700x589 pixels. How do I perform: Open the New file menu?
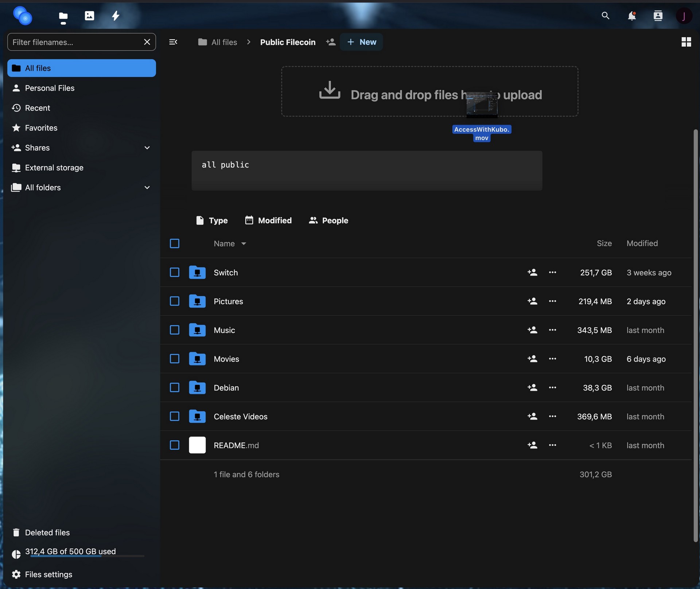click(361, 42)
